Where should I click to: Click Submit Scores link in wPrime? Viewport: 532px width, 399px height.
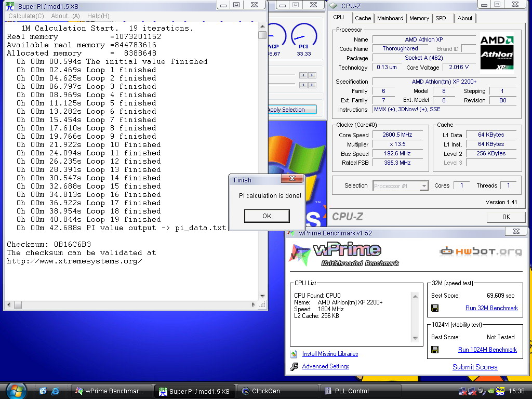475,367
